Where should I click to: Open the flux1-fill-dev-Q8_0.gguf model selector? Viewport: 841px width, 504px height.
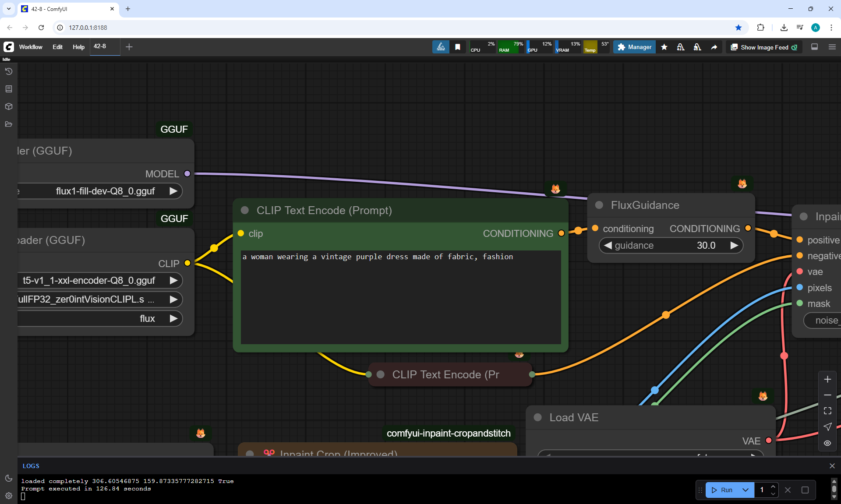click(105, 191)
